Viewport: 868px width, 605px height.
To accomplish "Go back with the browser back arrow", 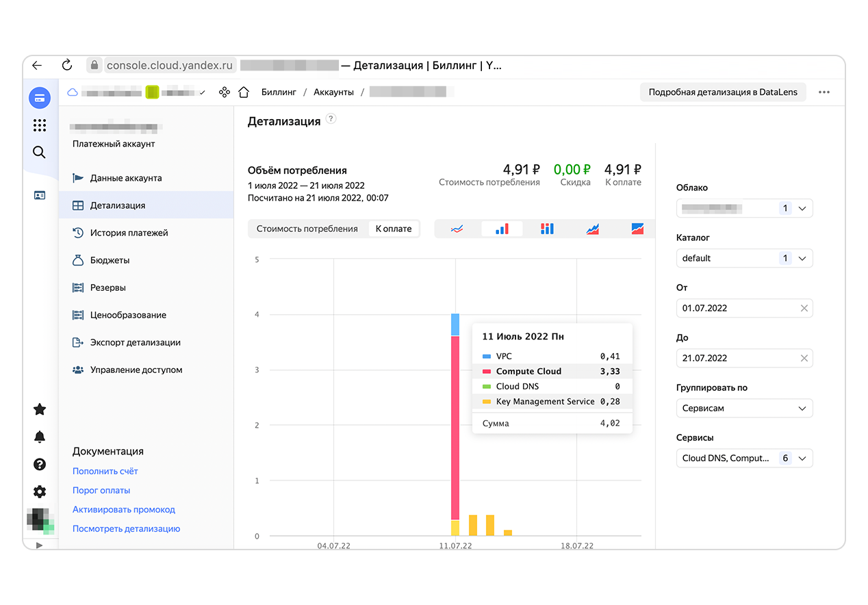I will point(37,66).
